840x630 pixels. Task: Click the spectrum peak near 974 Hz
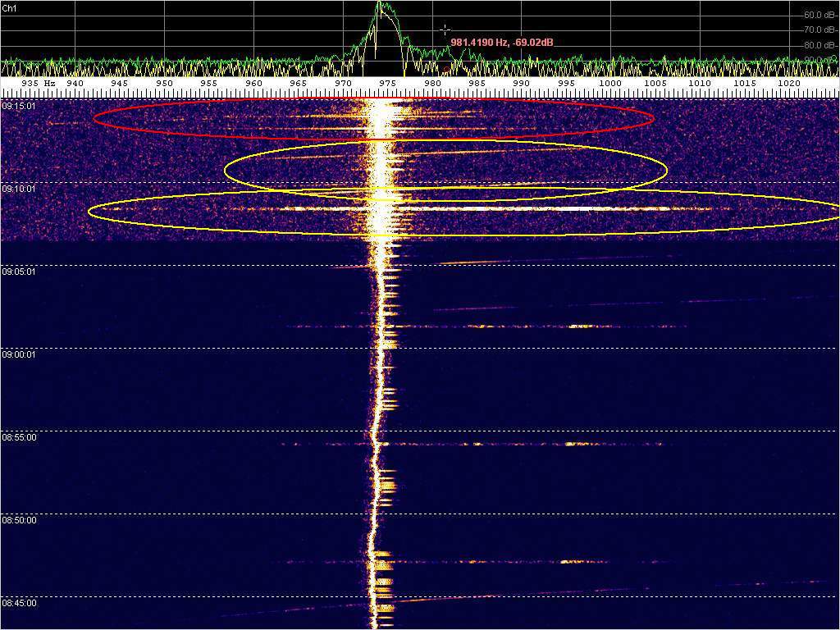click(x=380, y=5)
